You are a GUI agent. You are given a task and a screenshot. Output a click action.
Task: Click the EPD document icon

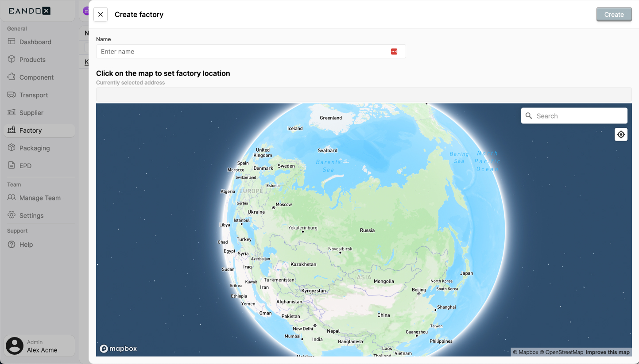[x=12, y=165]
